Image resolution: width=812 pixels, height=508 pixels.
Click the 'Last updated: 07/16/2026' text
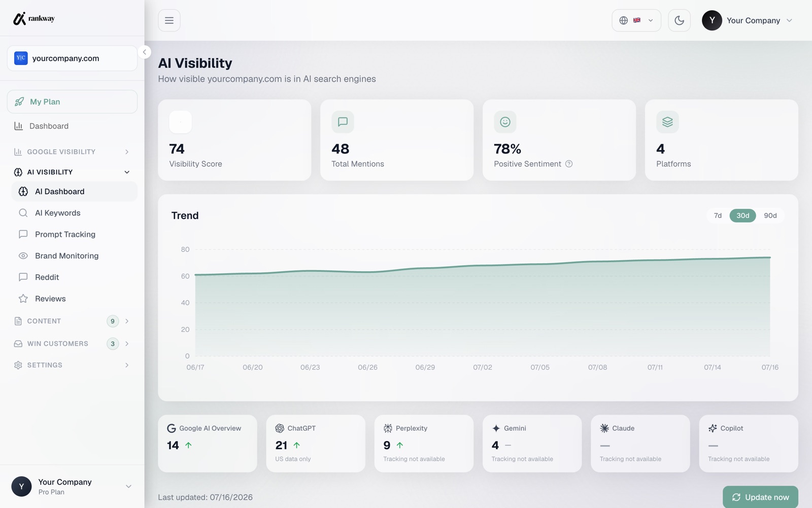[x=205, y=497]
